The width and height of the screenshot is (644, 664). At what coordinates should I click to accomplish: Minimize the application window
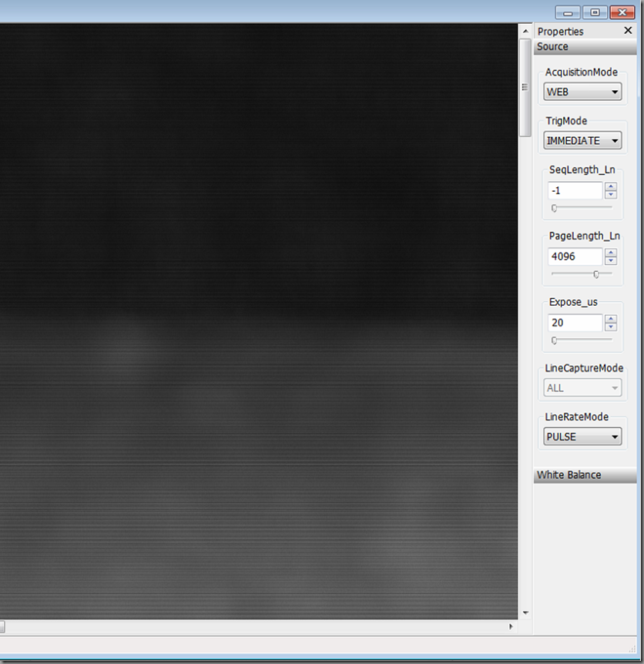click(x=568, y=12)
